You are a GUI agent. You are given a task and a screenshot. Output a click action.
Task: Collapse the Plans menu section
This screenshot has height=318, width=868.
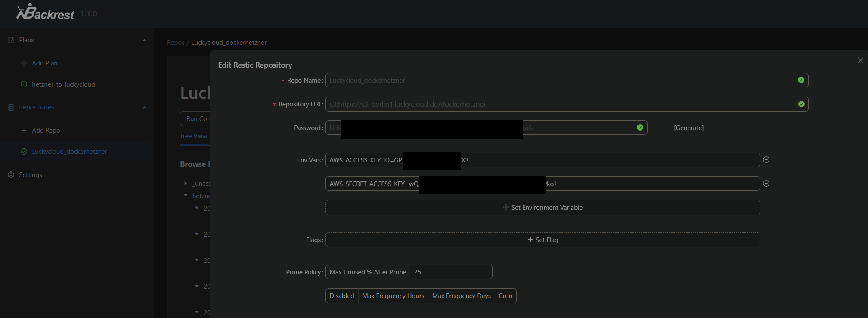[144, 41]
